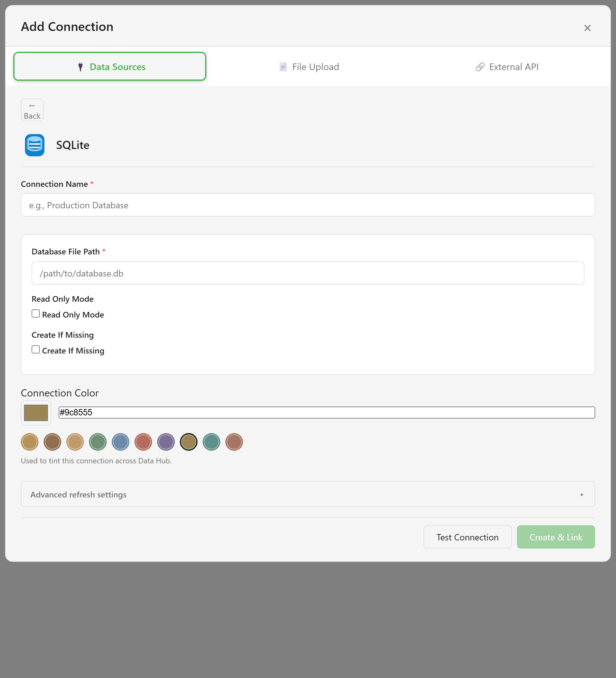Select the Data Sources tab
The height and width of the screenshot is (678, 616).
tap(110, 66)
